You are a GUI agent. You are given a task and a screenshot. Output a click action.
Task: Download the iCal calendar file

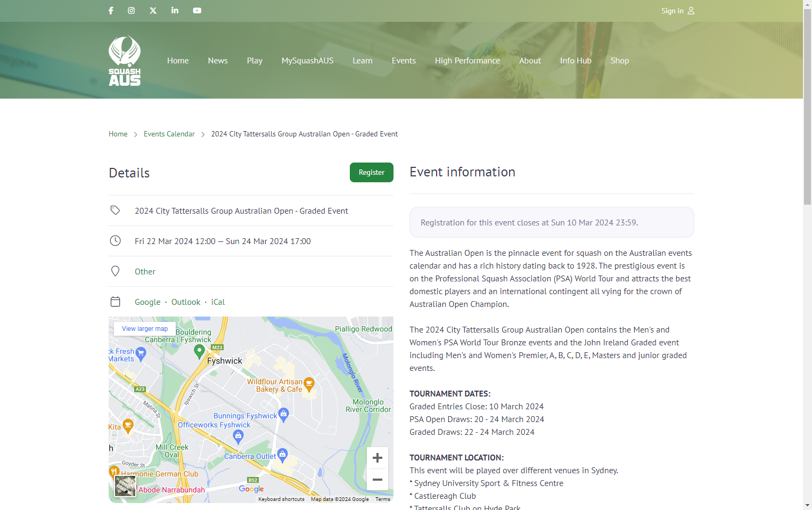coord(218,302)
